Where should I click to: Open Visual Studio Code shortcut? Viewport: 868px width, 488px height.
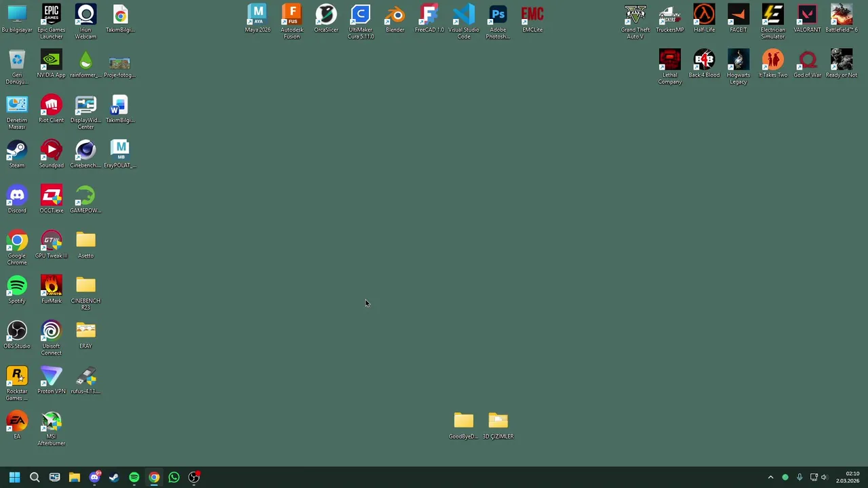tap(464, 21)
